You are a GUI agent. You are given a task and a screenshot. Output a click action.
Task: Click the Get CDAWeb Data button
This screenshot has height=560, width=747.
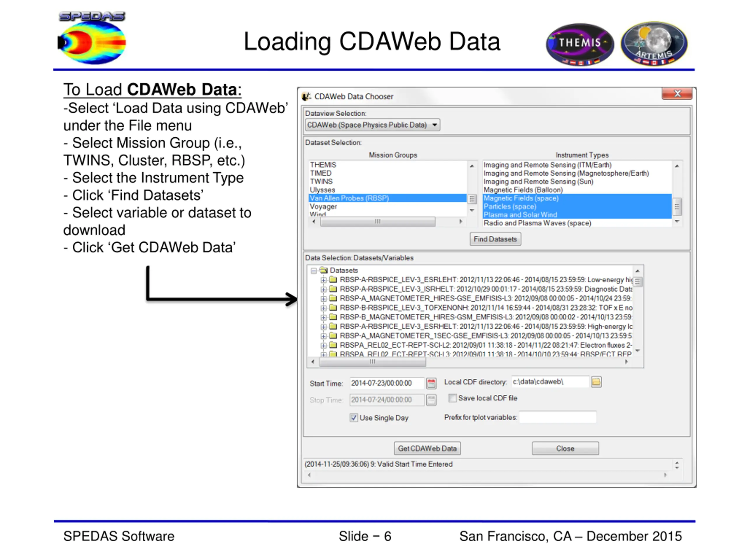tap(427, 448)
